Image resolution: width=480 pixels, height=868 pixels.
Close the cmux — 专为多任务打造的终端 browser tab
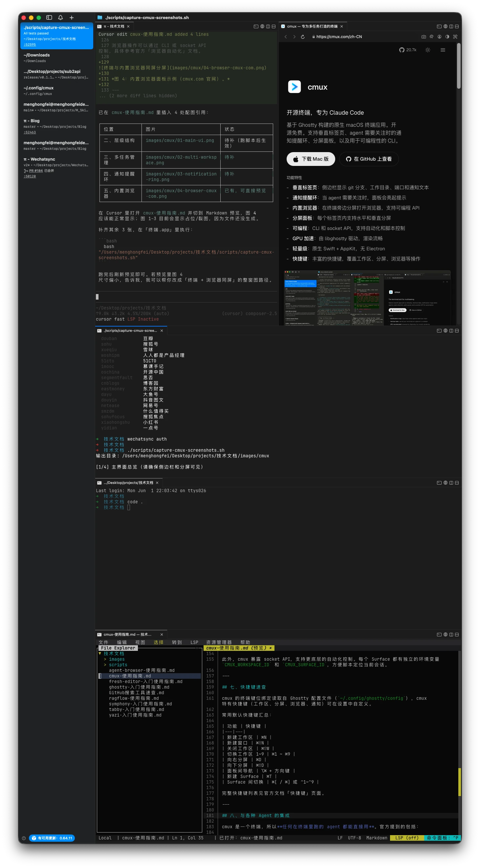(341, 26)
